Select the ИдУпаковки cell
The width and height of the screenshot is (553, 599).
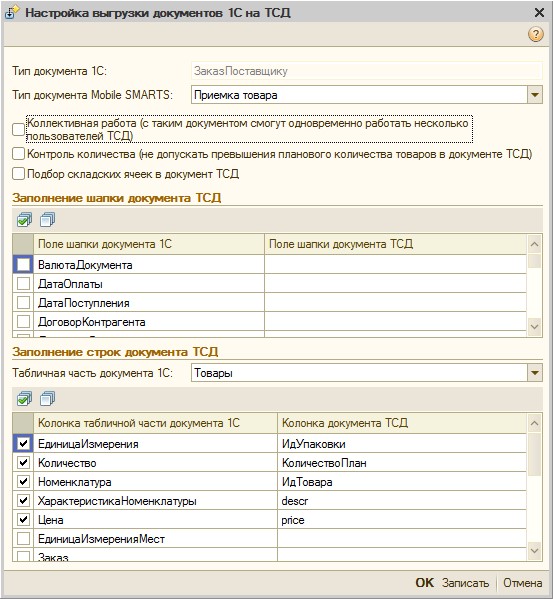(x=402, y=444)
